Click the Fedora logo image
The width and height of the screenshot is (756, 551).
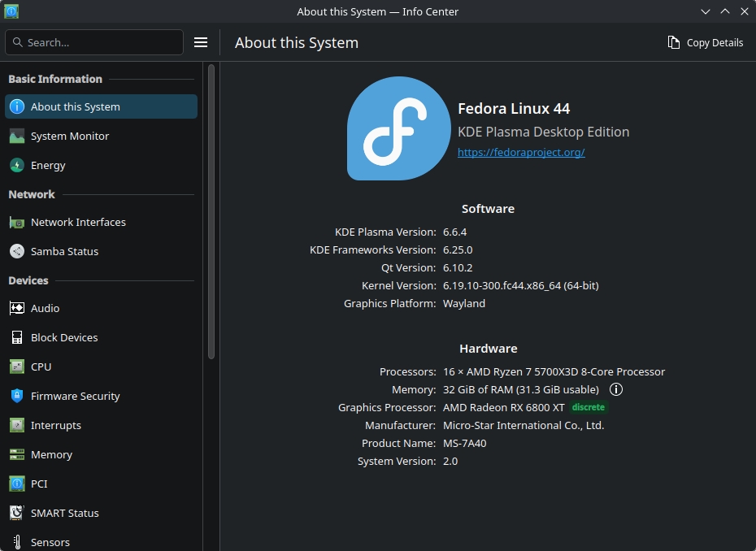[399, 128]
